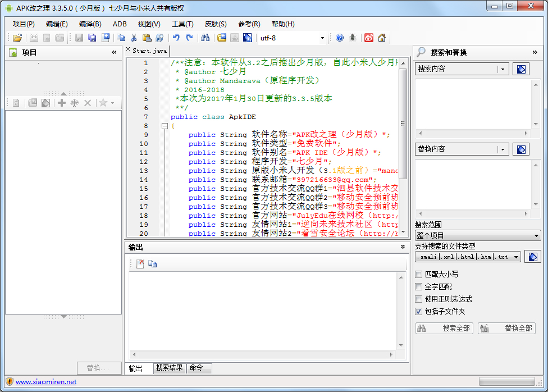548x392 pixels.
Task: Select the Copy icon on the toolbar
Action: [121, 38]
